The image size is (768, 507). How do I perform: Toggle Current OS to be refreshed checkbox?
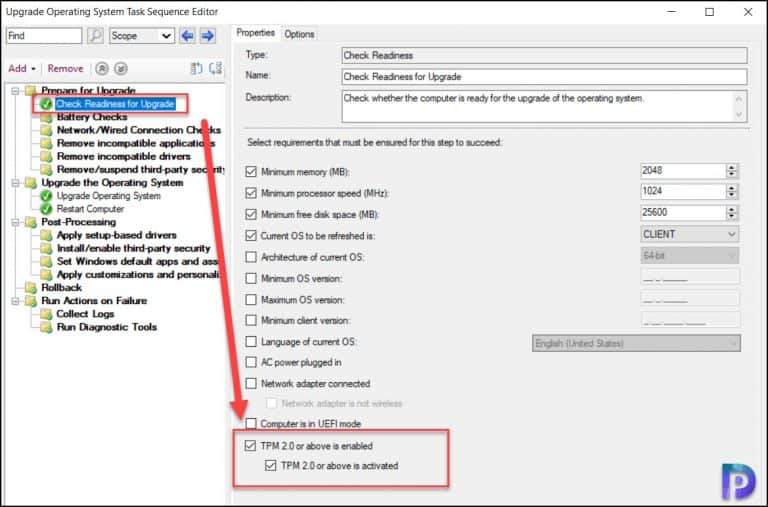click(251, 236)
